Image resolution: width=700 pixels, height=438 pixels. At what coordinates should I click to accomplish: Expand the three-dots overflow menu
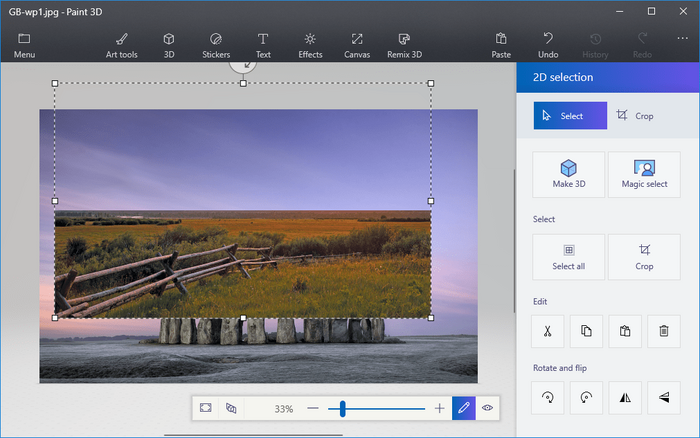point(682,39)
